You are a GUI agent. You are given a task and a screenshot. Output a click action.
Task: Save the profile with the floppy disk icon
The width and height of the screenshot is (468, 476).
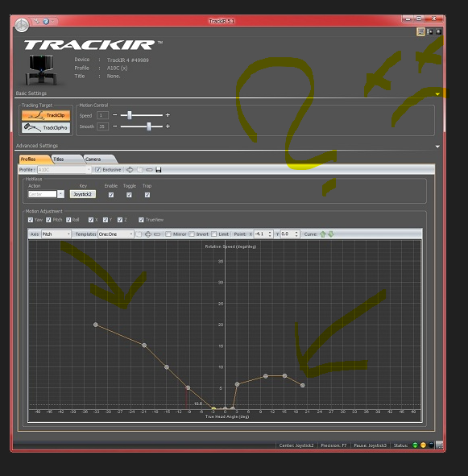pos(159,170)
